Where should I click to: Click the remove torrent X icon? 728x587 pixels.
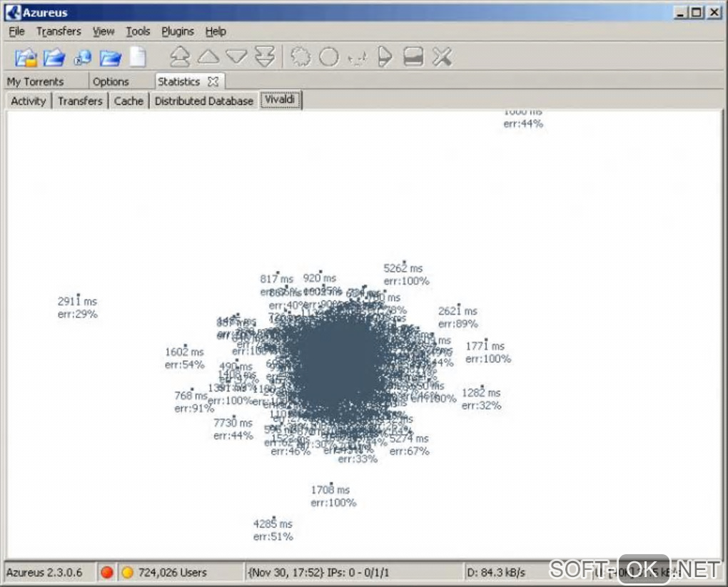point(442,56)
